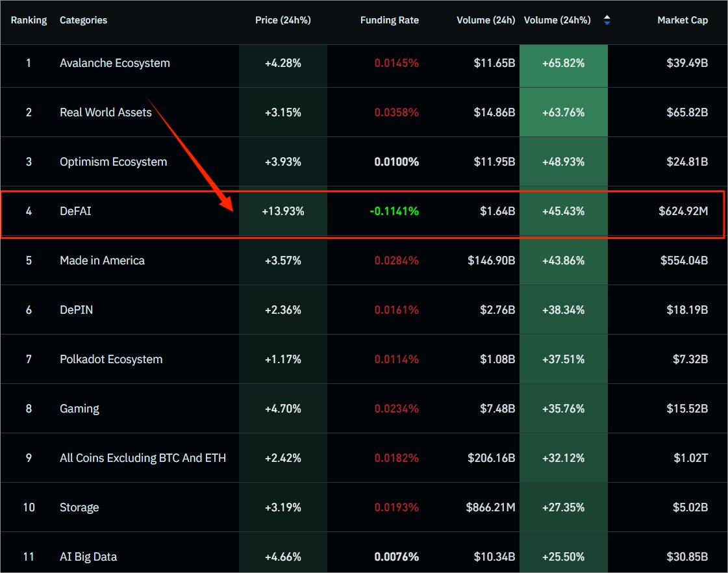Select DePIN volume change +38.34%
Image resolution: width=728 pixels, height=573 pixels.
point(563,310)
